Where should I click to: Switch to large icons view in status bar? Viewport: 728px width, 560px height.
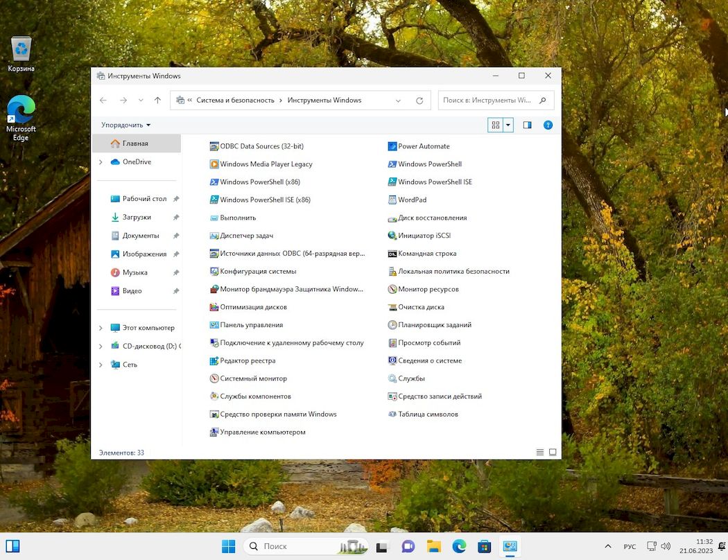pyautogui.click(x=553, y=452)
